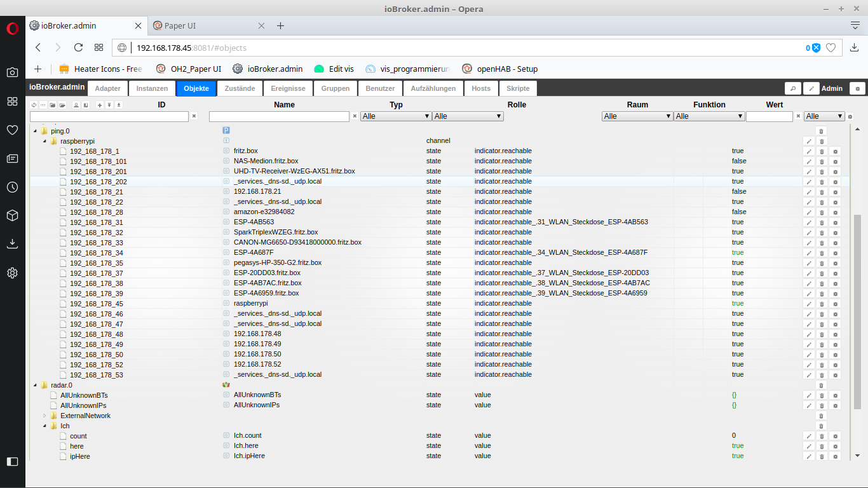Image resolution: width=868 pixels, height=488 pixels.
Task: Switch object view to list mode
Action: (43, 105)
